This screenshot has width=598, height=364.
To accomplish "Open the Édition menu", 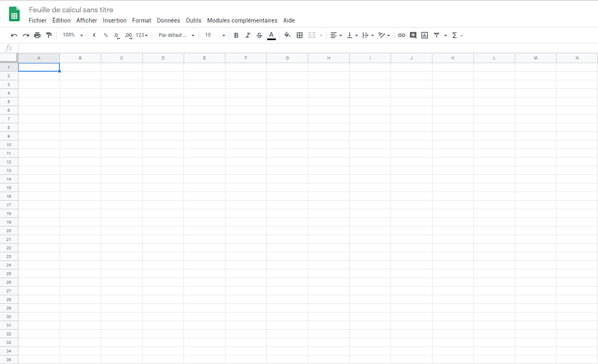I will click(x=61, y=20).
